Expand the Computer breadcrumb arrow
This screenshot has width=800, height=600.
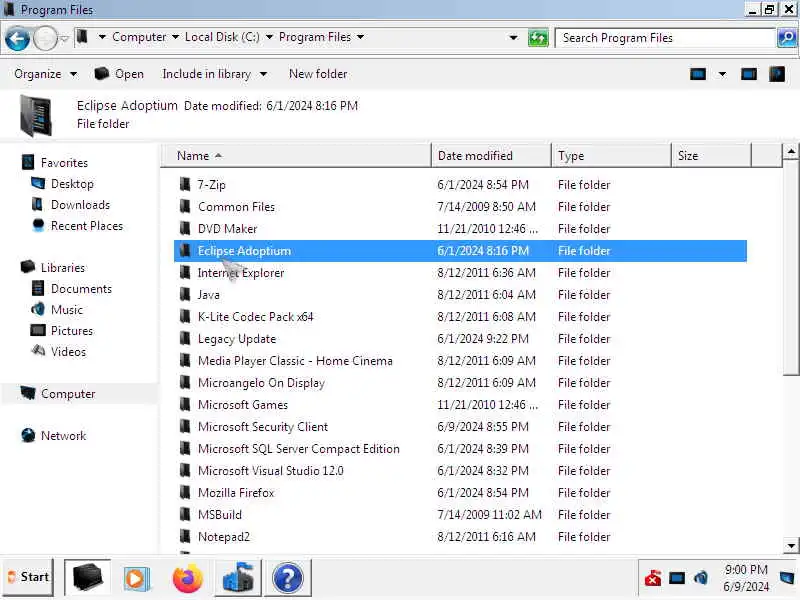(175, 37)
